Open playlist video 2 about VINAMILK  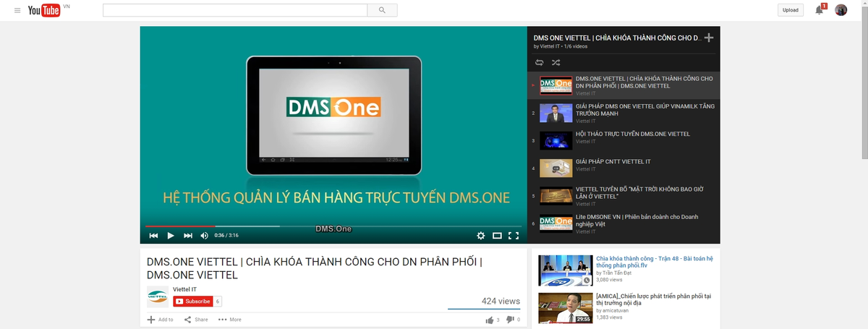point(624,113)
